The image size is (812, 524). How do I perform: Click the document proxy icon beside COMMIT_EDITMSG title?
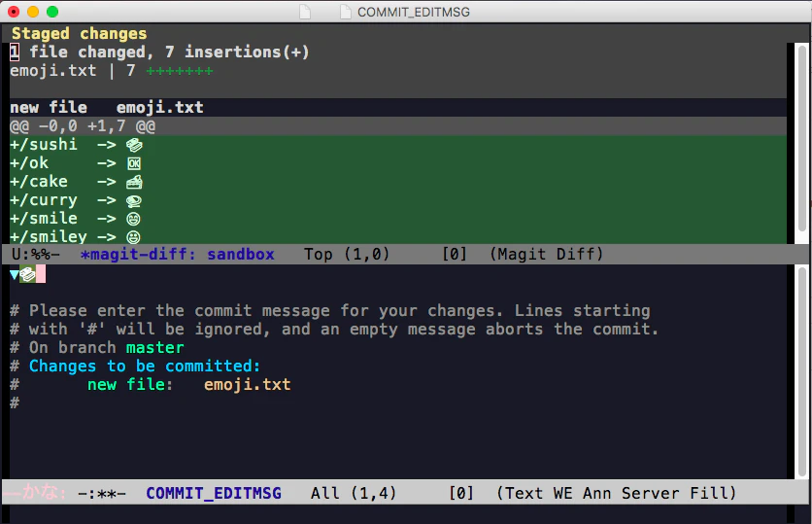(346, 12)
